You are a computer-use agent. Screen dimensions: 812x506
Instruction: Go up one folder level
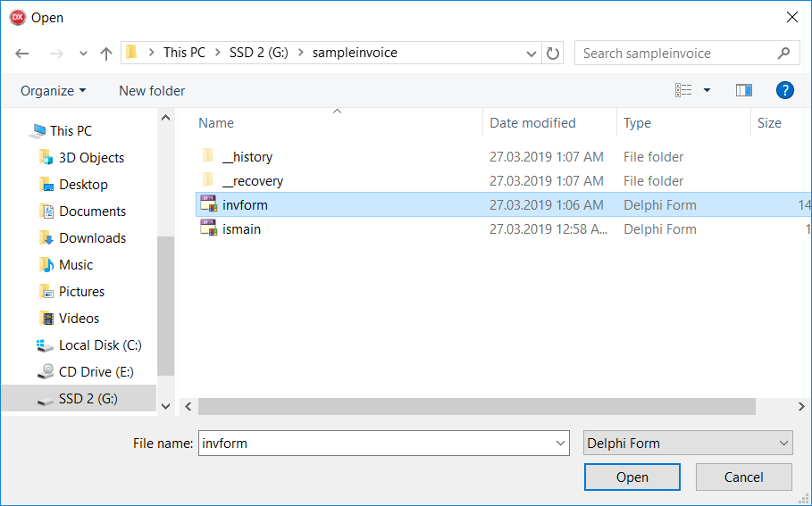(x=106, y=53)
